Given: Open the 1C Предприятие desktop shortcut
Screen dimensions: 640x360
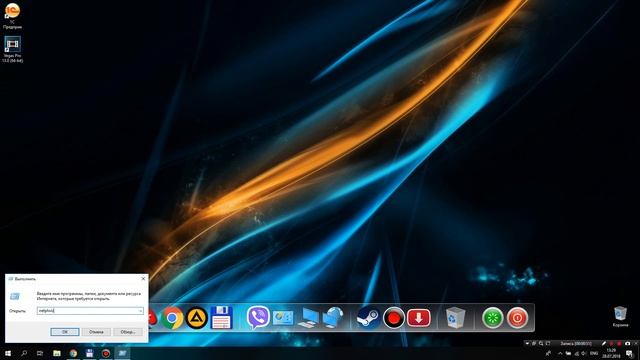Looking at the screenshot, I should point(12,16).
